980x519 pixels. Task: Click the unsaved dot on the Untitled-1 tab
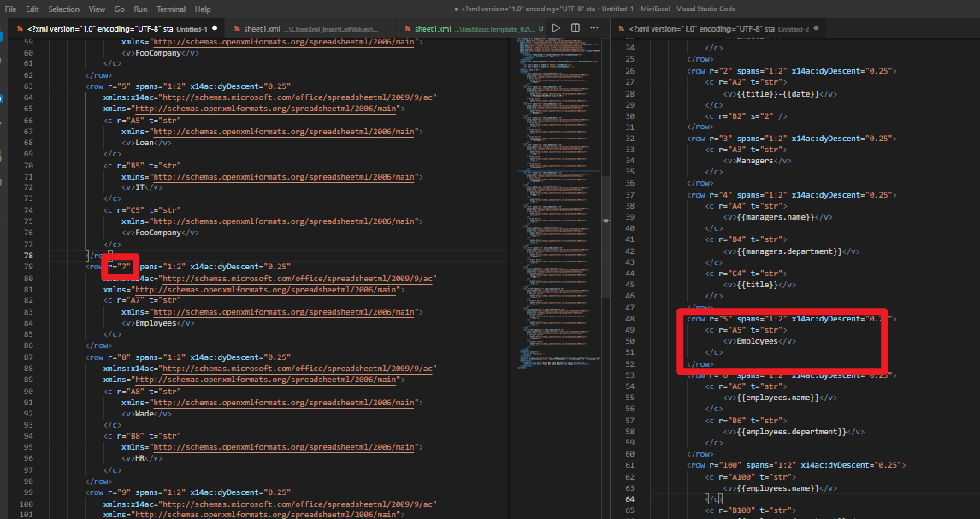pyautogui.click(x=215, y=28)
